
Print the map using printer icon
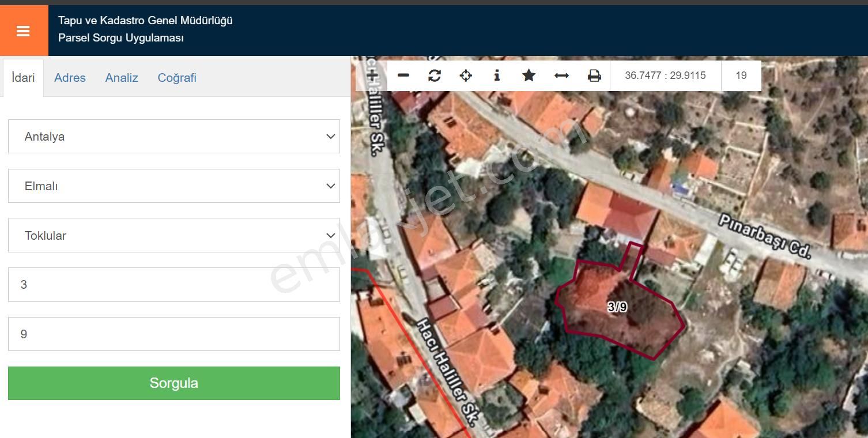point(594,75)
